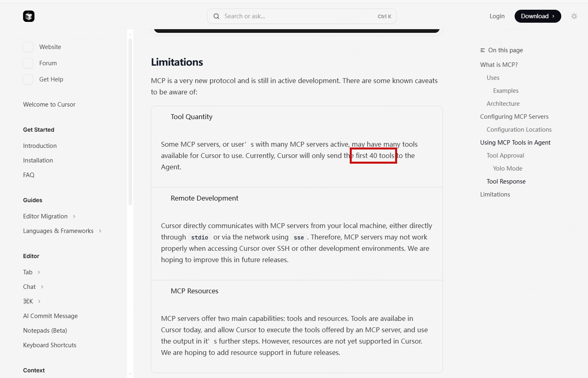Toggle the light/dark theme sun icon

(x=574, y=16)
